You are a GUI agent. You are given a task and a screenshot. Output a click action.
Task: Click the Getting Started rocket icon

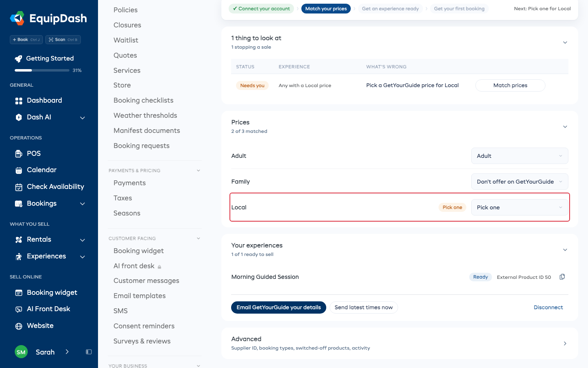(x=18, y=59)
